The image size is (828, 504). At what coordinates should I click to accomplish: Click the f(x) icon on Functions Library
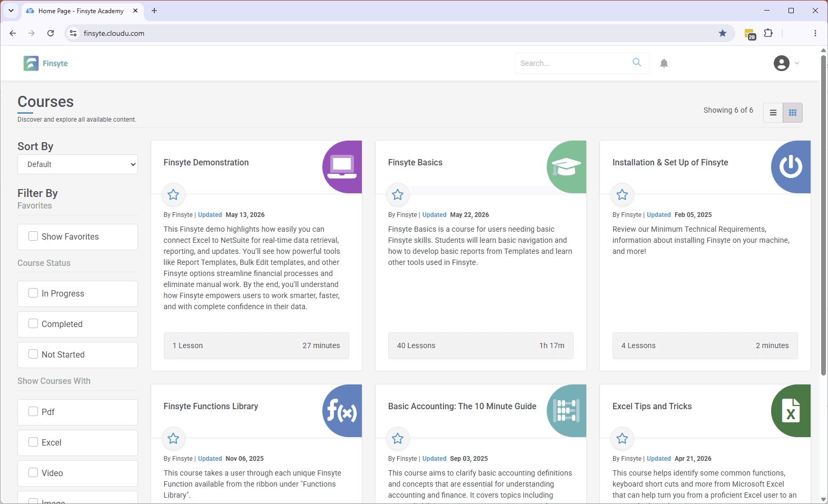[x=342, y=411]
